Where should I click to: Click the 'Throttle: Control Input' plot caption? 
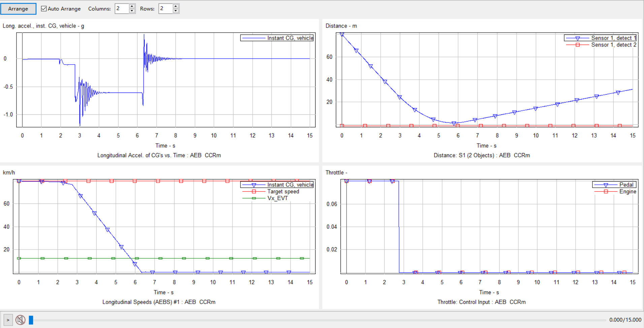point(481,302)
